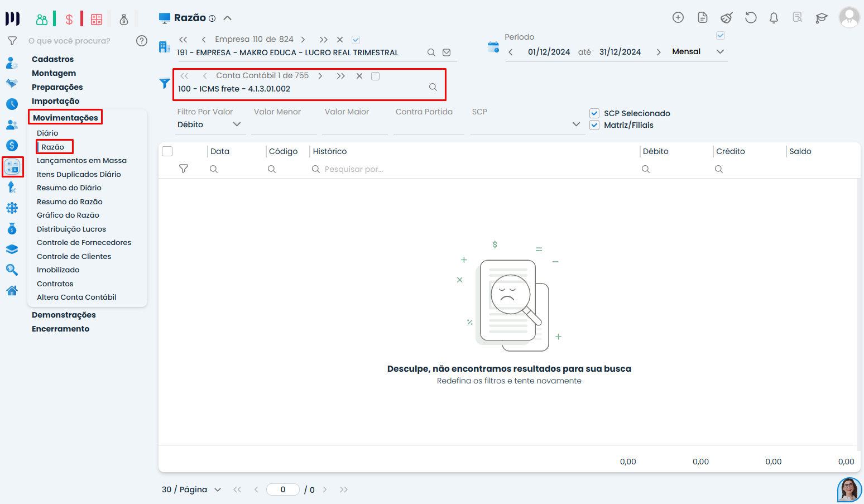Image resolution: width=864 pixels, height=504 pixels.
Task: Jump to last Conta Contábil
Action: click(x=341, y=76)
